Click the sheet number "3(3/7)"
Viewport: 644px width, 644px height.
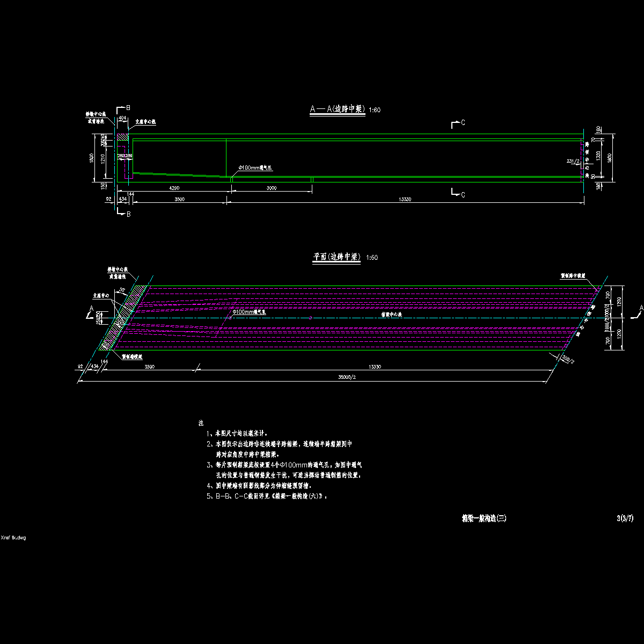pyautogui.click(x=625, y=518)
